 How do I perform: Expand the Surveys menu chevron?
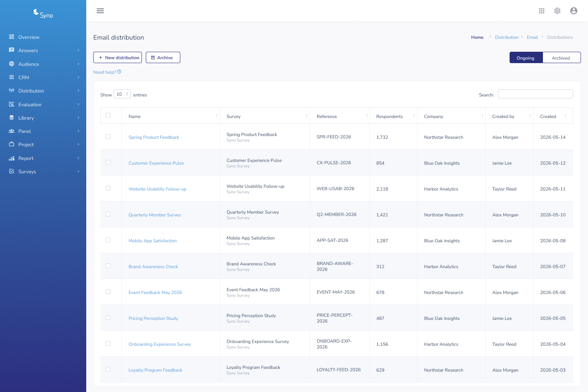[78, 171]
